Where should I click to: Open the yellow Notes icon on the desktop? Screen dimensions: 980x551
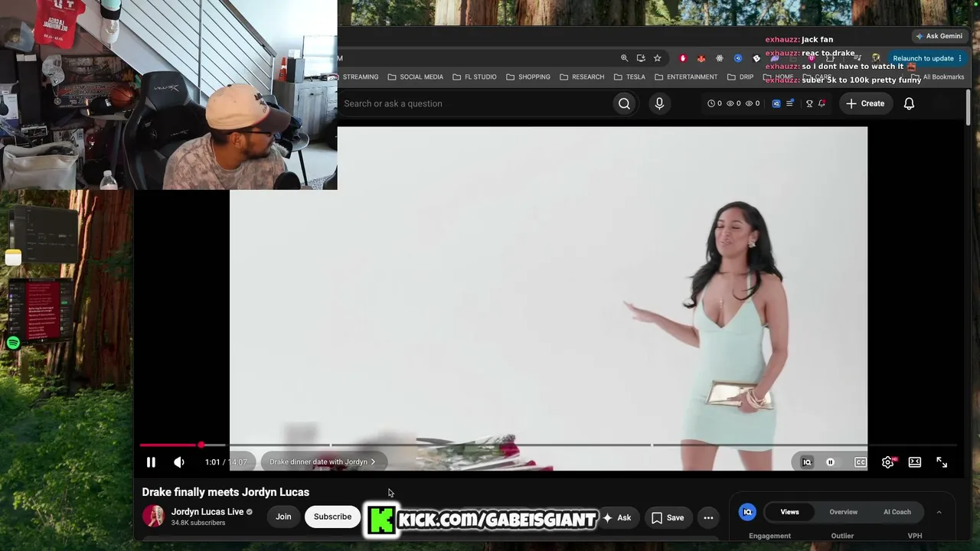[x=13, y=258]
